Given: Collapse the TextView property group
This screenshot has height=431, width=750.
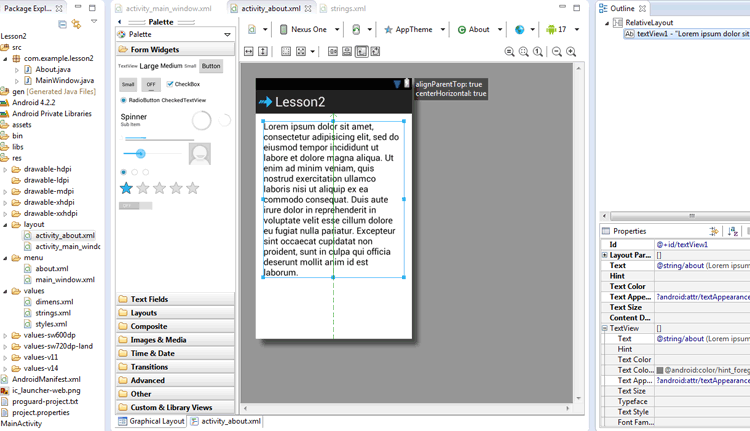Looking at the screenshot, I should point(605,328).
